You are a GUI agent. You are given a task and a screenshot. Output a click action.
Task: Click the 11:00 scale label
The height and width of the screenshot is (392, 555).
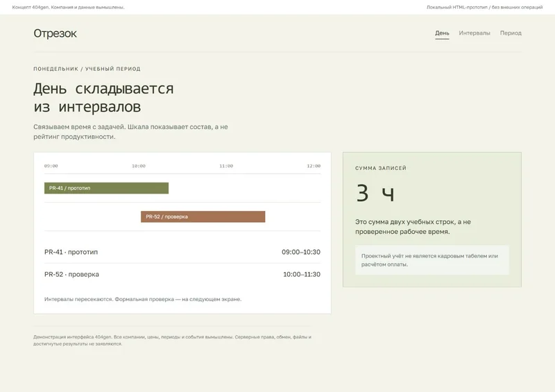pos(226,166)
